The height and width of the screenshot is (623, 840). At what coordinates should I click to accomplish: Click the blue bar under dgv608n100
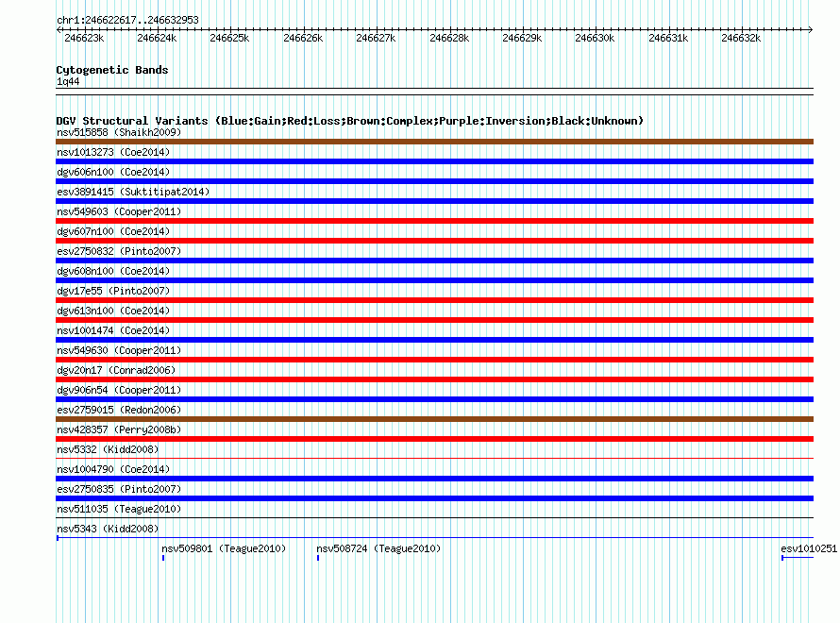(434, 280)
